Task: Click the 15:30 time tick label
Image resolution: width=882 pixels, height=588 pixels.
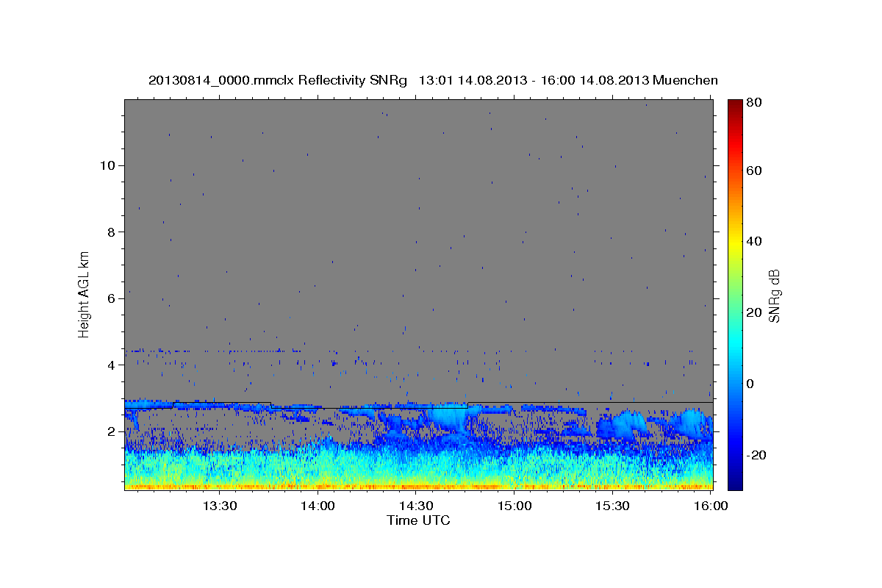Action: click(x=612, y=506)
